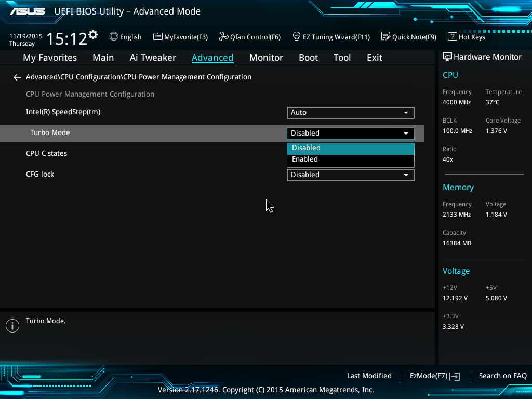Click the Core Voltage value 1.376 V
Screen dimensions: 532x399
(x=496, y=131)
